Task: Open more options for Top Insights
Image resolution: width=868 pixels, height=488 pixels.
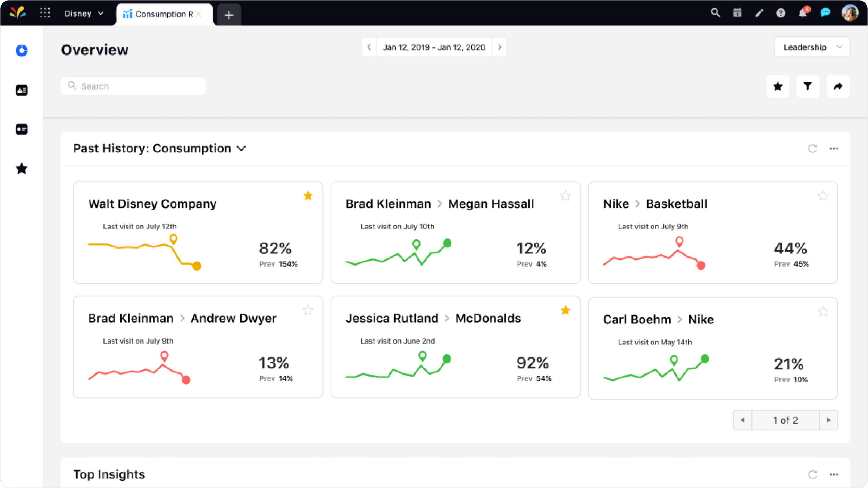Action: (834, 474)
